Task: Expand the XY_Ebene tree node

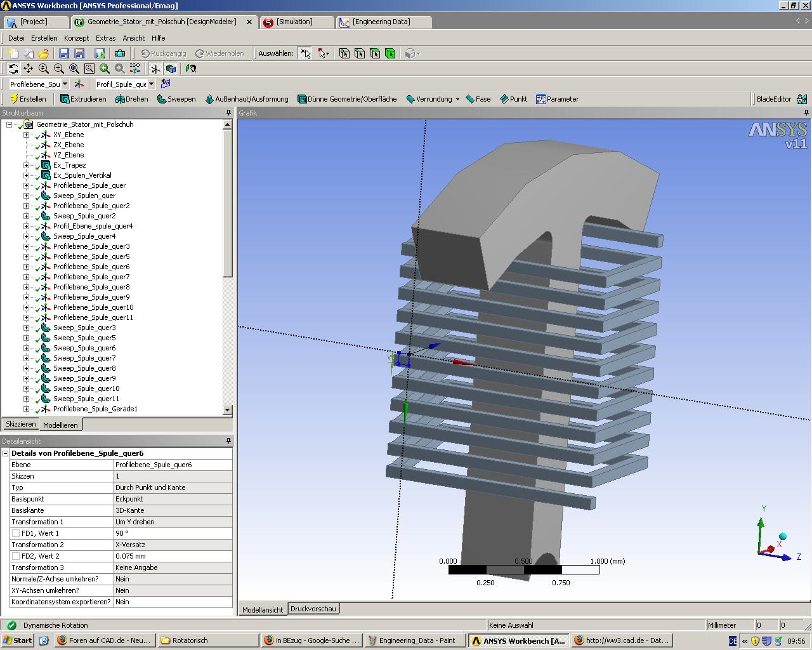Action: [x=26, y=135]
